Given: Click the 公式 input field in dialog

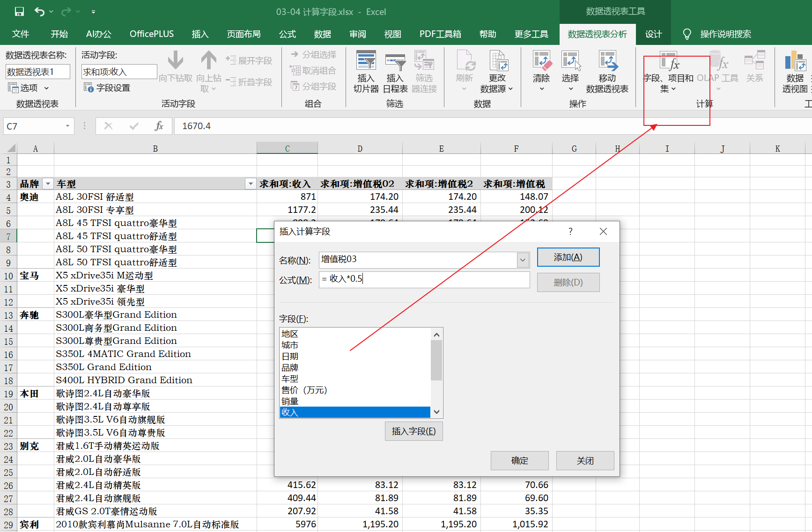Looking at the screenshot, I should (424, 280).
